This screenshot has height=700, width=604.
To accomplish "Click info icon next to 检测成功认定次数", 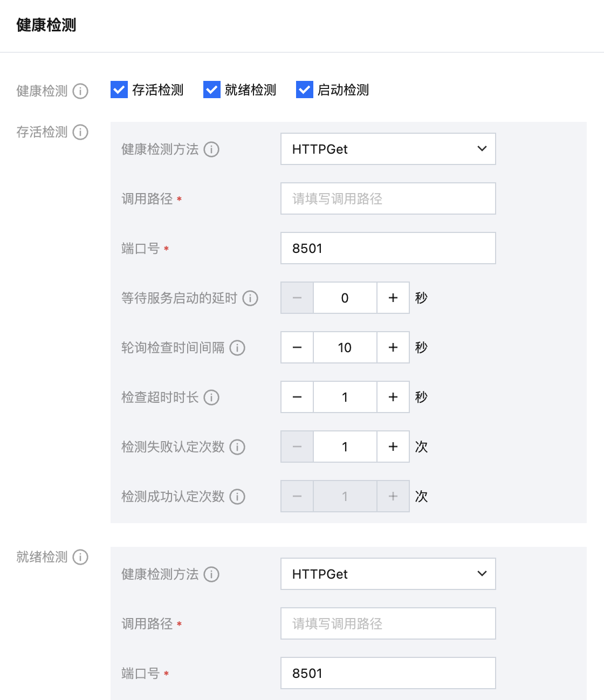I will (x=237, y=497).
